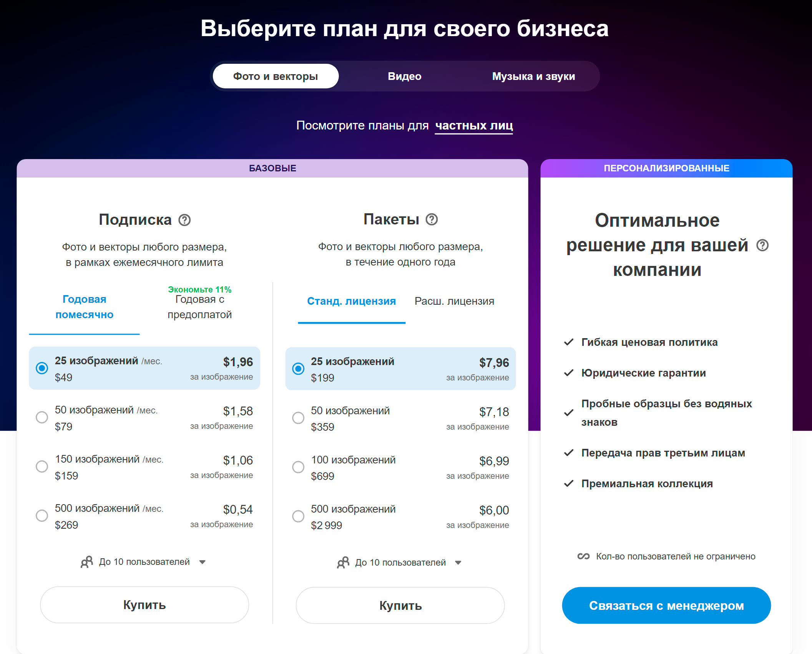This screenshot has width=812, height=654.
Task: Click the Гибкая ценовая политика feature
Action: [649, 342]
